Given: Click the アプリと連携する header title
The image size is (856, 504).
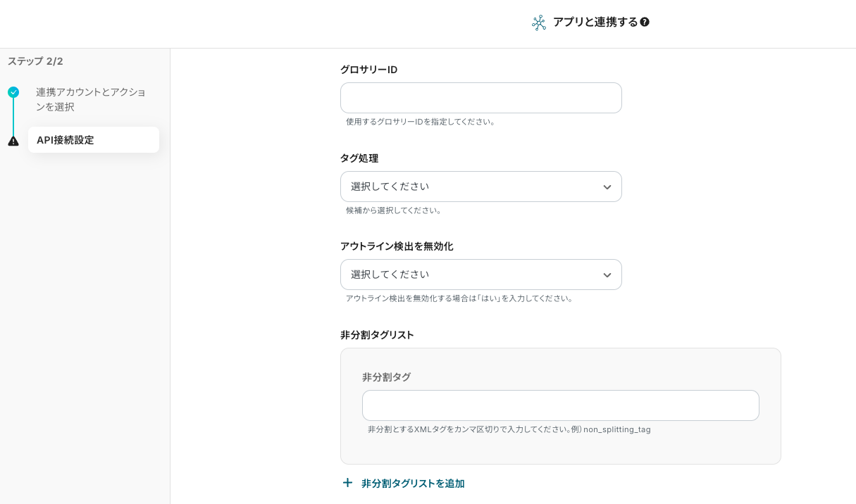Looking at the screenshot, I should click(x=595, y=22).
